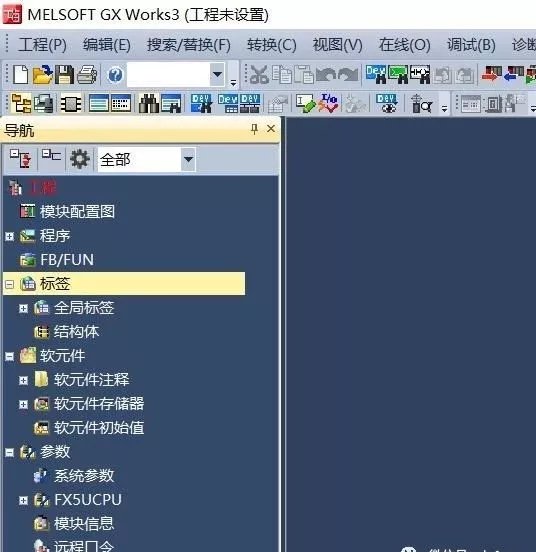The image size is (536, 552).
Task: Save project using the floppy disk icon
Action: [64, 75]
